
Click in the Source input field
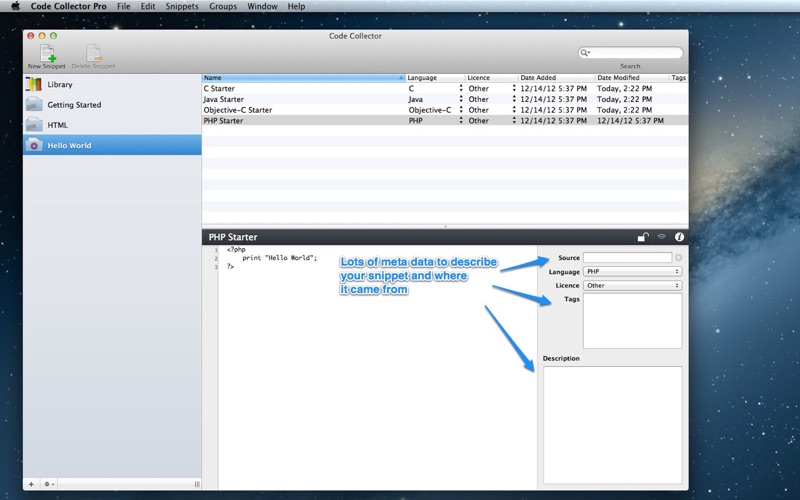[x=628, y=258]
